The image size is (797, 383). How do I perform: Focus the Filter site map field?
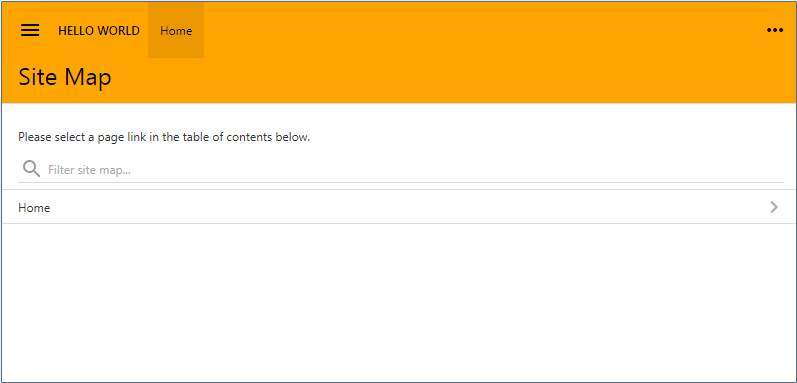pos(401,169)
